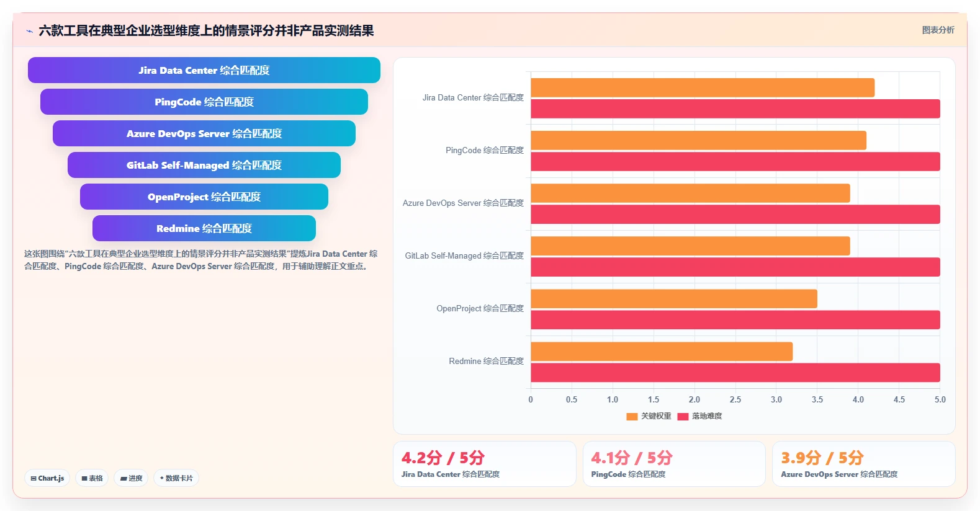Click the orange bar for Jira Data Center

click(x=703, y=88)
